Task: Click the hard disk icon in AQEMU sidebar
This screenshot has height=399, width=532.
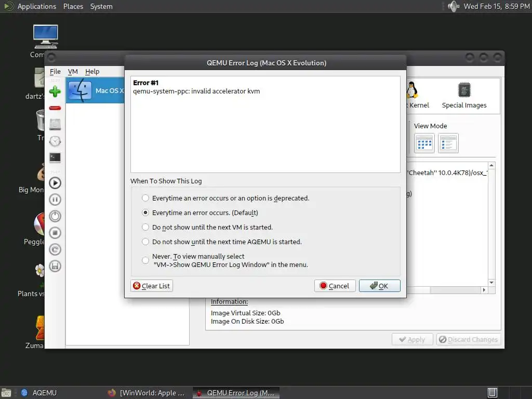Action: click(55, 125)
